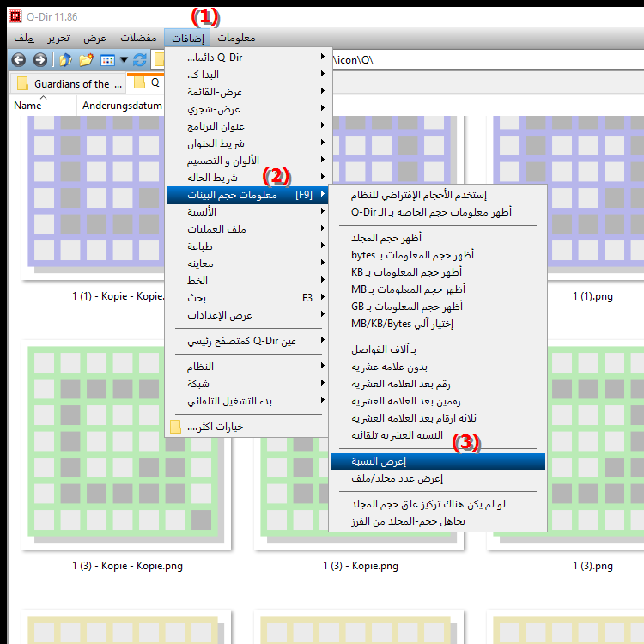Open the view mode dropdown arrow

pos(124,60)
